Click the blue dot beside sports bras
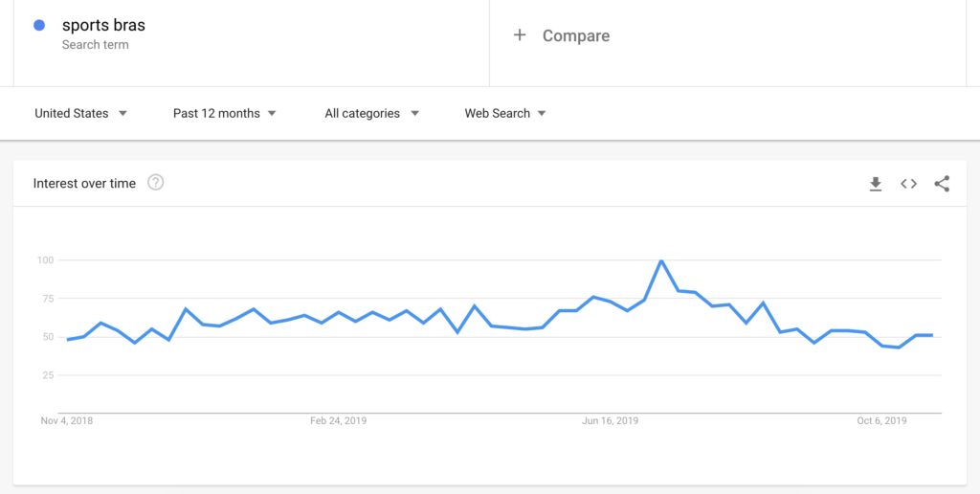Viewport: 980px width, 494px height. [39, 26]
